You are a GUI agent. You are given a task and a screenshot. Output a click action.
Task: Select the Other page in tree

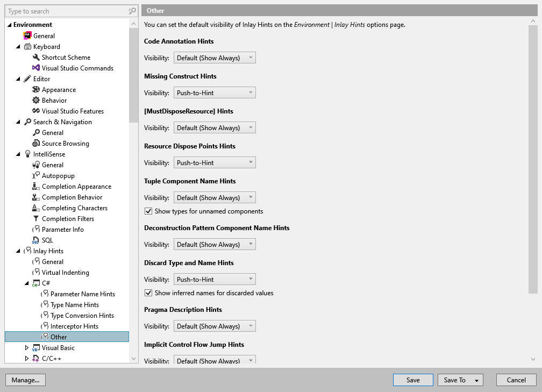tap(67, 337)
